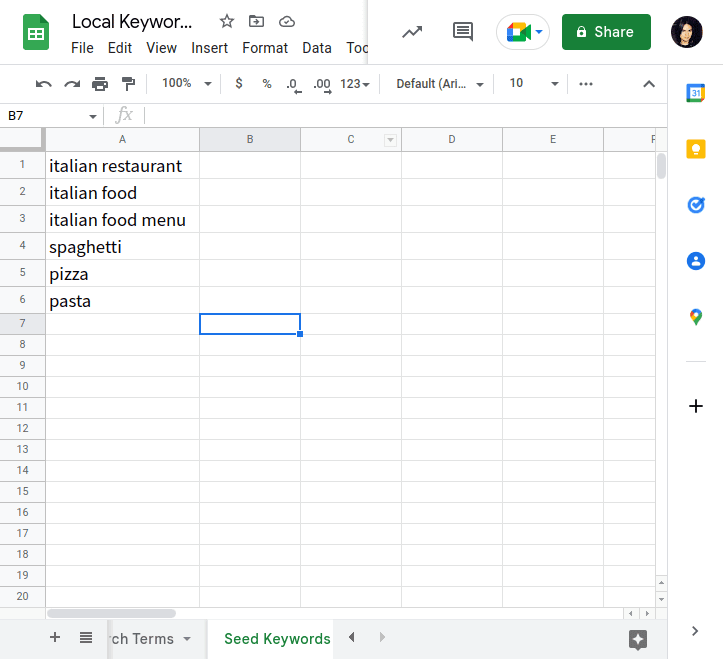
Task: Open the activity dashboard trend icon
Action: coord(412,32)
